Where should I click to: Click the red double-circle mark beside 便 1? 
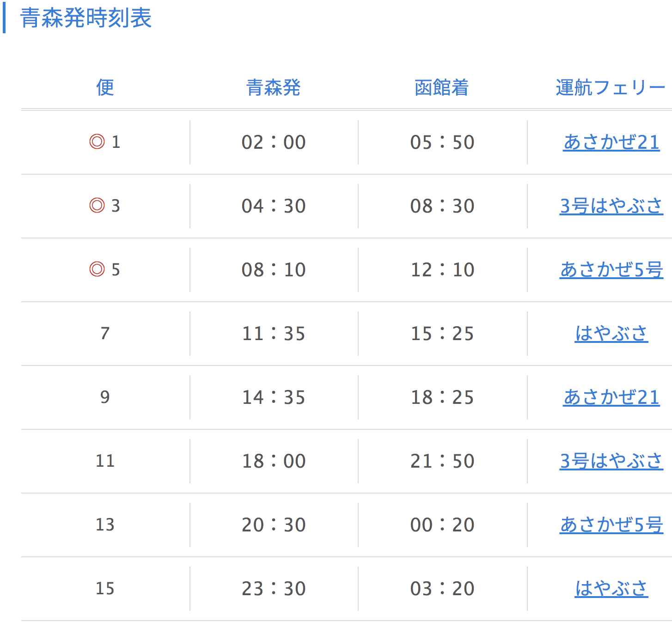point(97,141)
